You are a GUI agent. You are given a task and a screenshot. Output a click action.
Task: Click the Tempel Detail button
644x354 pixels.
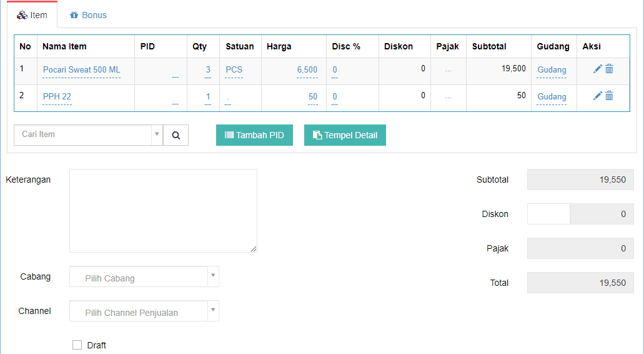(345, 135)
